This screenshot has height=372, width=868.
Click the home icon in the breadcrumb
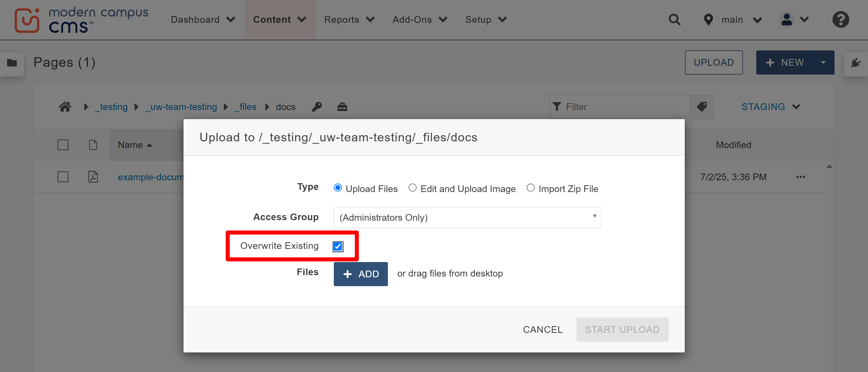coord(65,106)
